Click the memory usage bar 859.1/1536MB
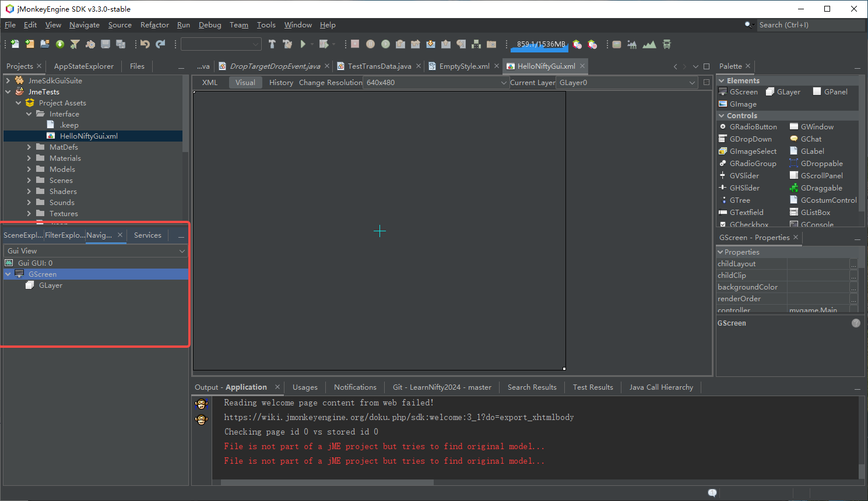This screenshot has width=868, height=501. tap(540, 44)
